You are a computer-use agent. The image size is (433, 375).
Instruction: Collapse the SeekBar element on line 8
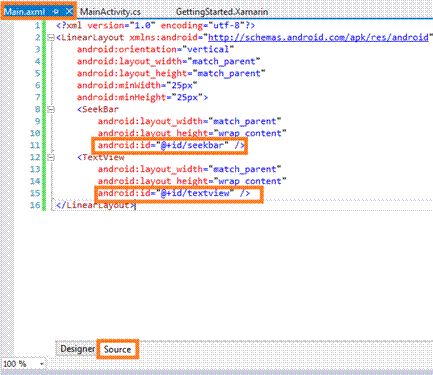tap(51, 109)
